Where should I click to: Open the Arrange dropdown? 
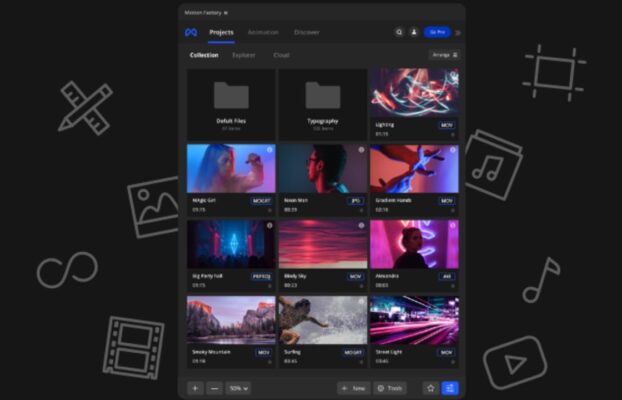[444, 55]
